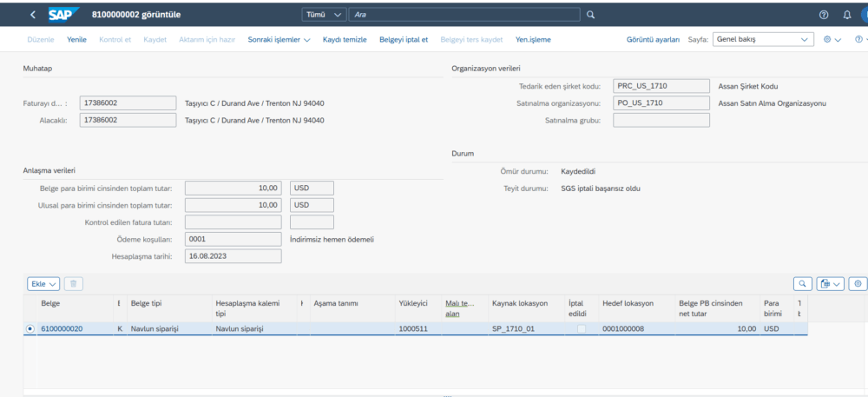Click text İndirimsiz hemen ödemeli

pyautogui.click(x=332, y=240)
